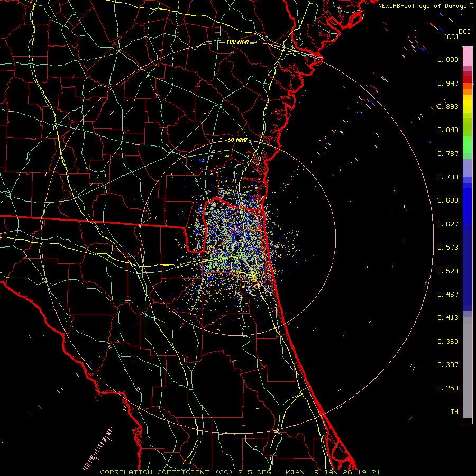Select the 0.573 scale value
This screenshot has height=476, width=476.
tap(448, 248)
